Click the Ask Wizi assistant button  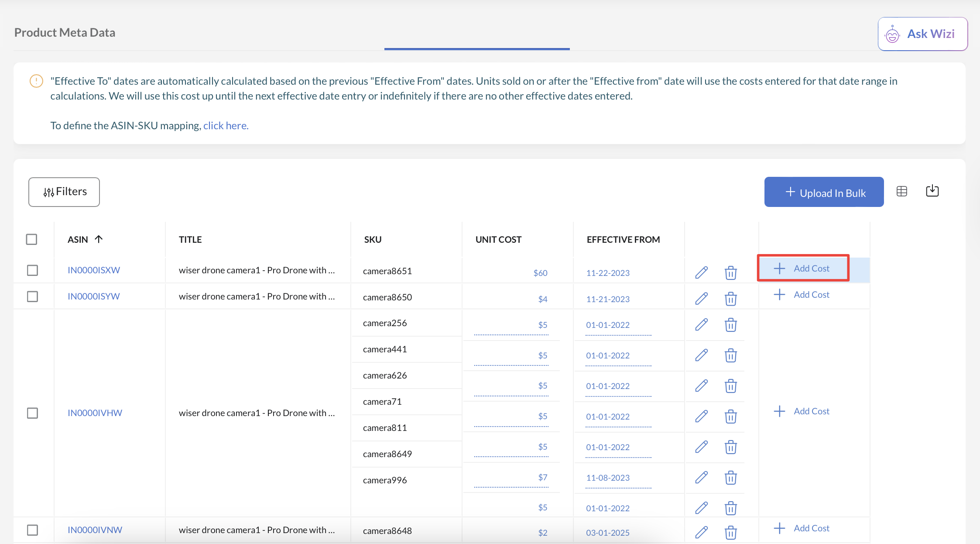coord(922,34)
